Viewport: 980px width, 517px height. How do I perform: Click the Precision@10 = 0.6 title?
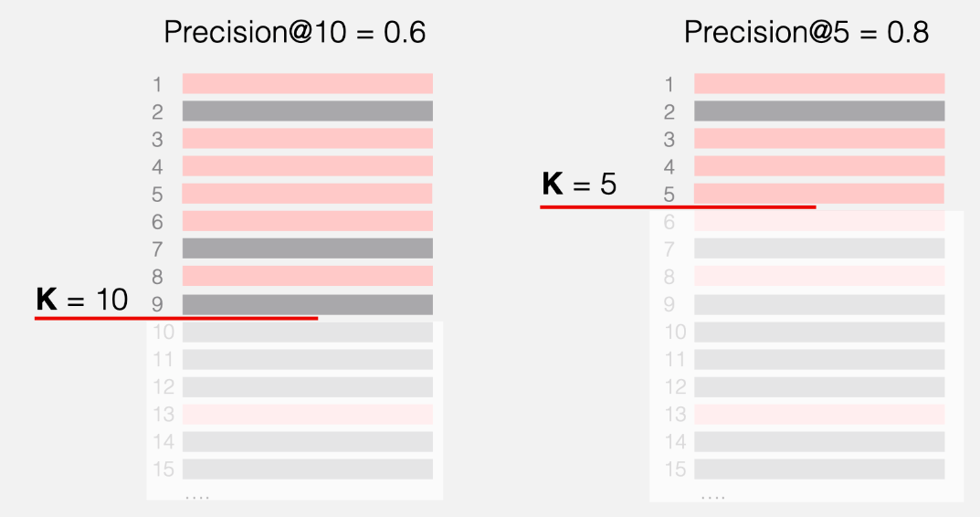pos(295,33)
